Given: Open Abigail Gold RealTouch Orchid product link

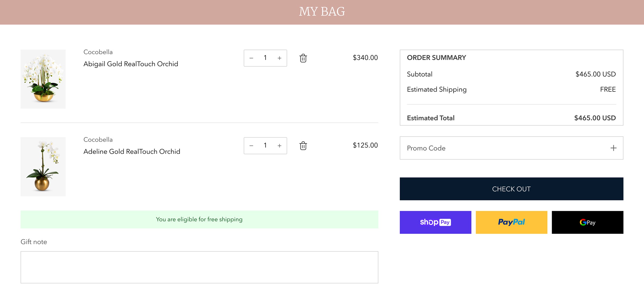Looking at the screenshot, I should 131,64.
